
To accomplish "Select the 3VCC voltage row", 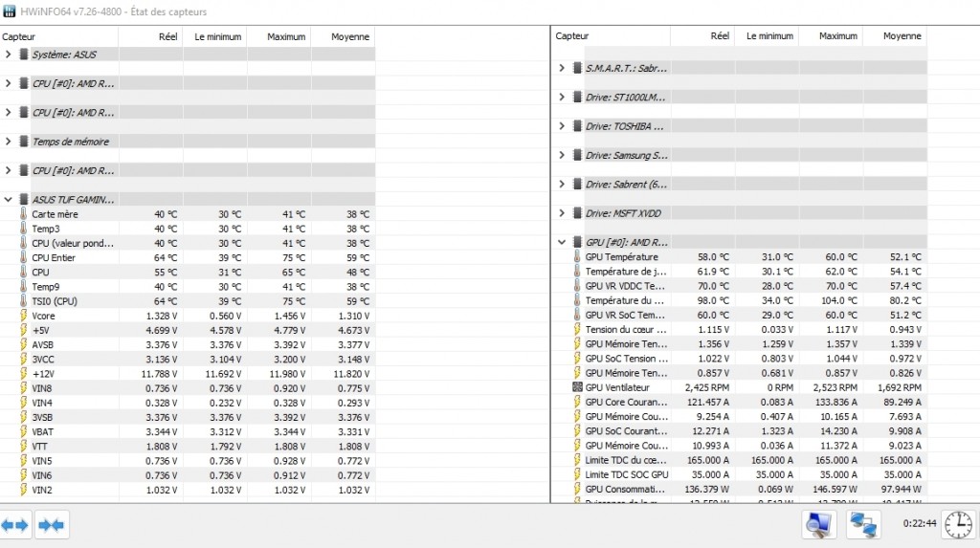I will tap(188, 360).
